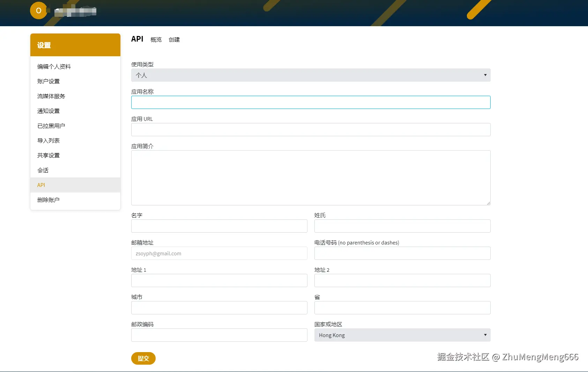
Task: Open 编辑个人资料 in settings sidebar
Action: [x=75, y=66]
